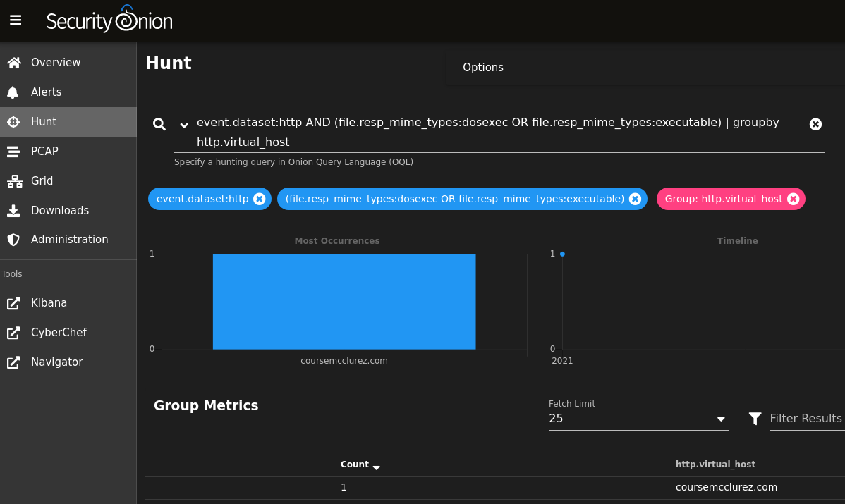
Task: Click the Group: http.virtual_host chip label
Action: click(724, 199)
